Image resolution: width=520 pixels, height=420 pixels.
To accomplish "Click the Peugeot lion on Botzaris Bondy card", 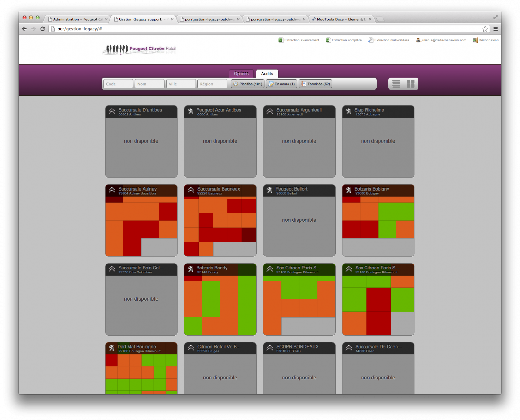I will pos(191,269).
